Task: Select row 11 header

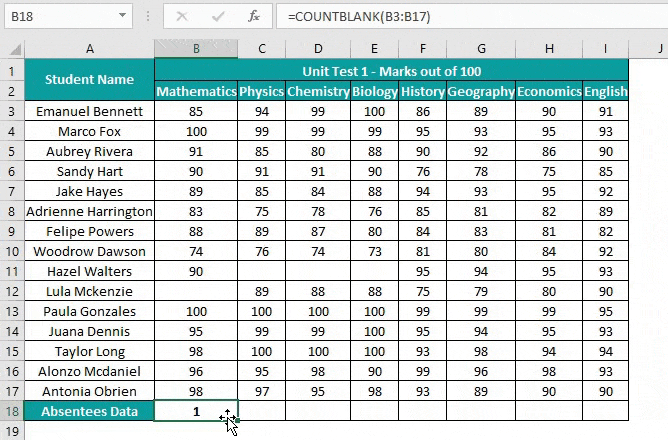Action: [12, 271]
